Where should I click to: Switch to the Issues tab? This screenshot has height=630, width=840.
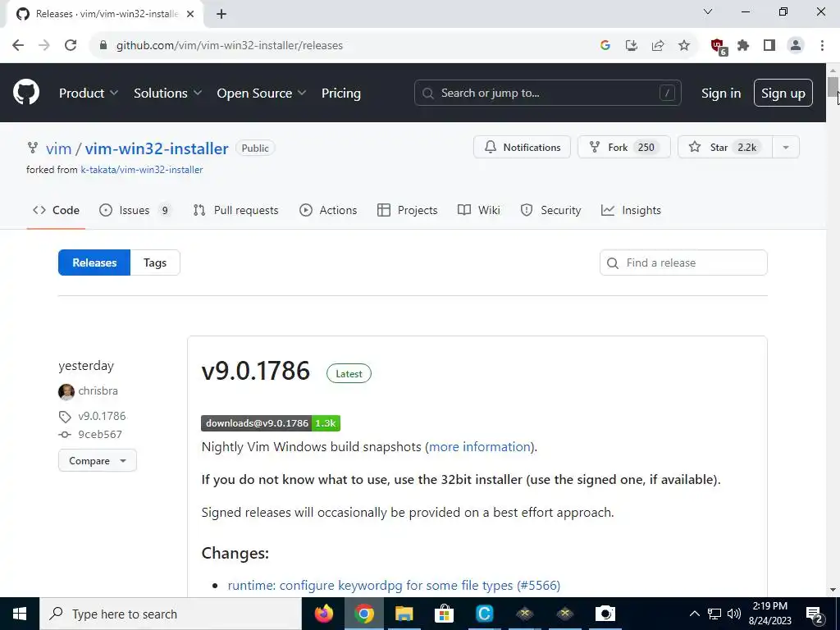click(x=135, y=210)
